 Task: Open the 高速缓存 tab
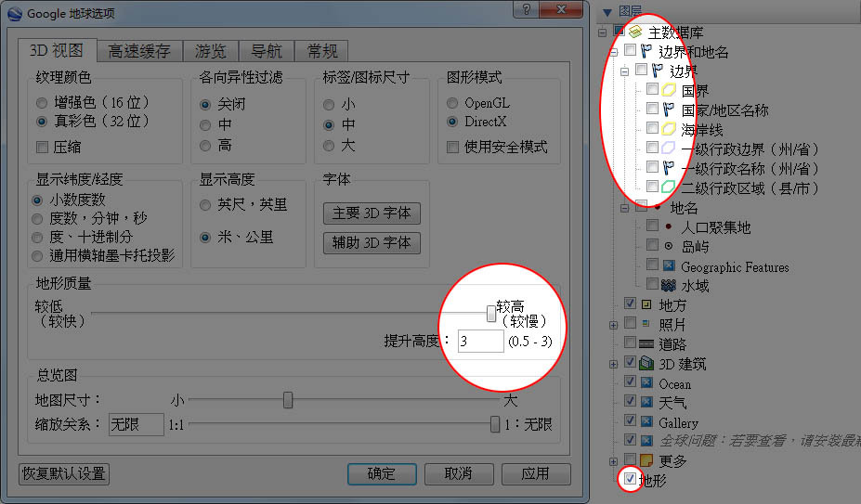tap(139, 51)
